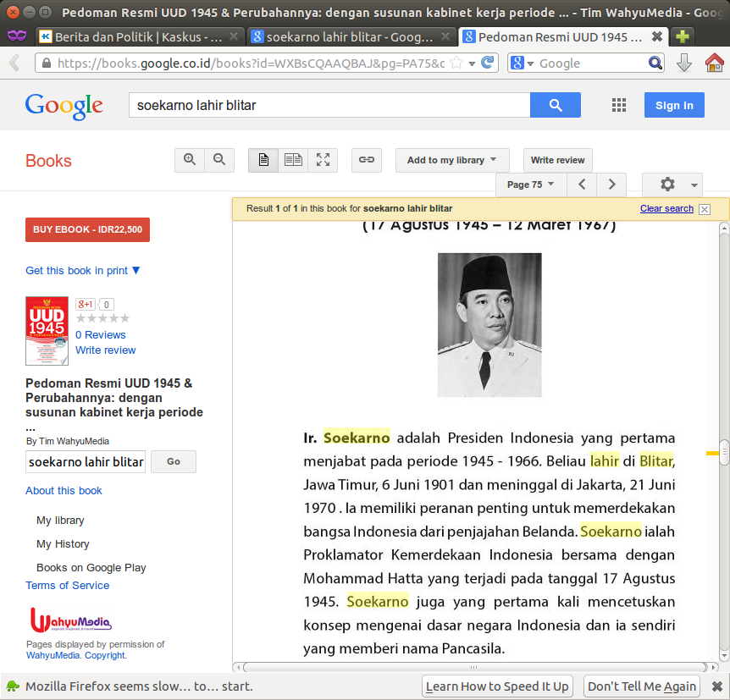The width and height of the screenshot is (730, 700).
Task: Dismiss the Firefox slow startup notification
Action: 717,686
